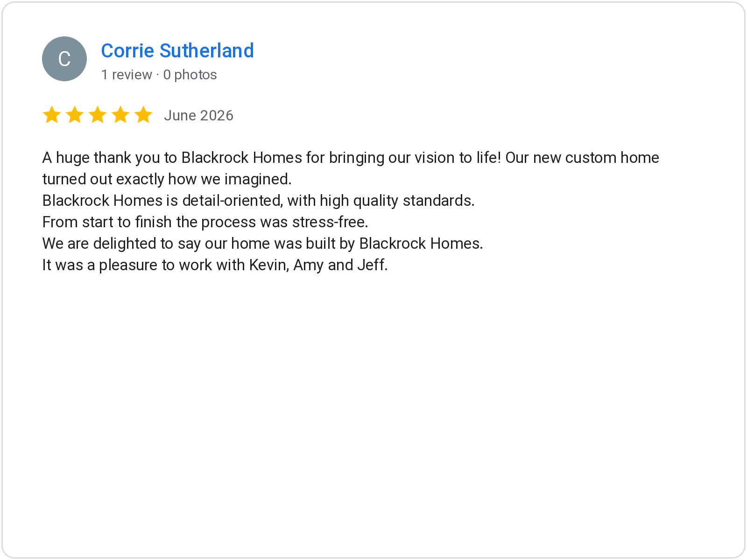747x560 pixels.
Task: Click the "June 2026" review date
Action: click(x=198, y=115)
